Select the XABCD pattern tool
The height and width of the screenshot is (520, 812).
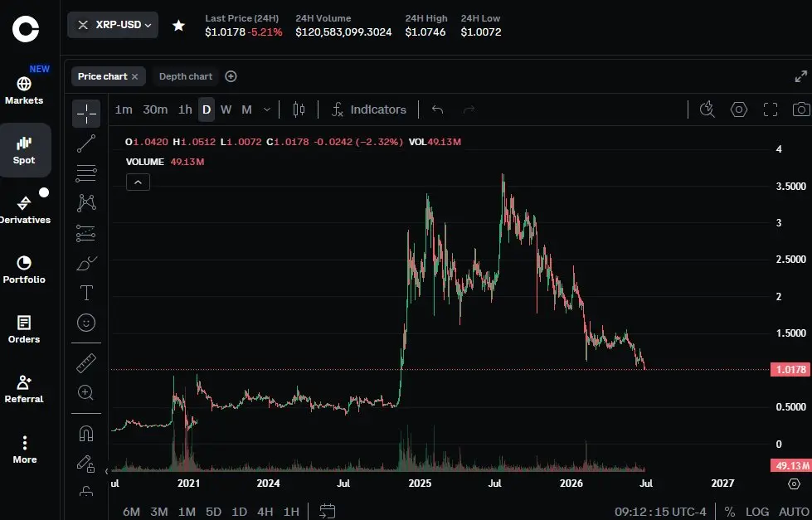[86, 202]
